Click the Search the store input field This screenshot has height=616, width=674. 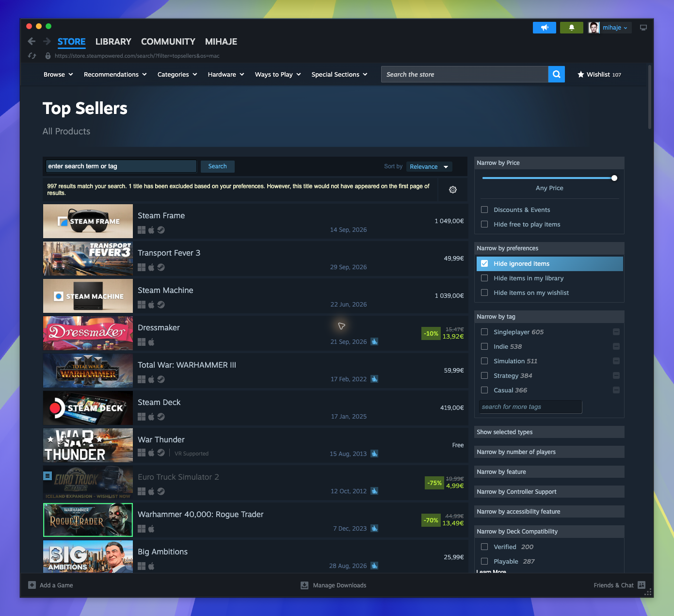pos(465,74)
